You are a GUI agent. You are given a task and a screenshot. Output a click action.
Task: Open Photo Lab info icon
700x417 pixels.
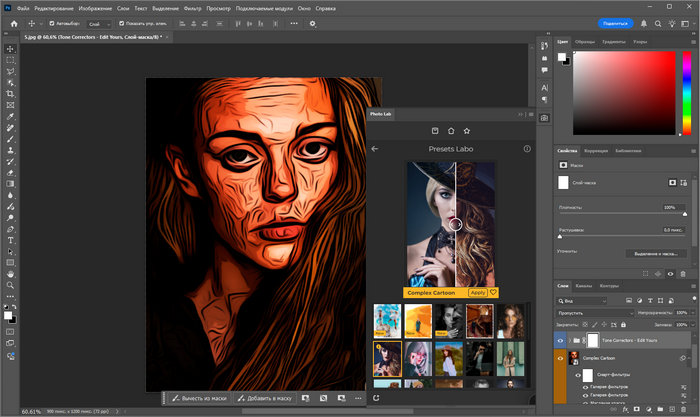[x=527, y=149]
